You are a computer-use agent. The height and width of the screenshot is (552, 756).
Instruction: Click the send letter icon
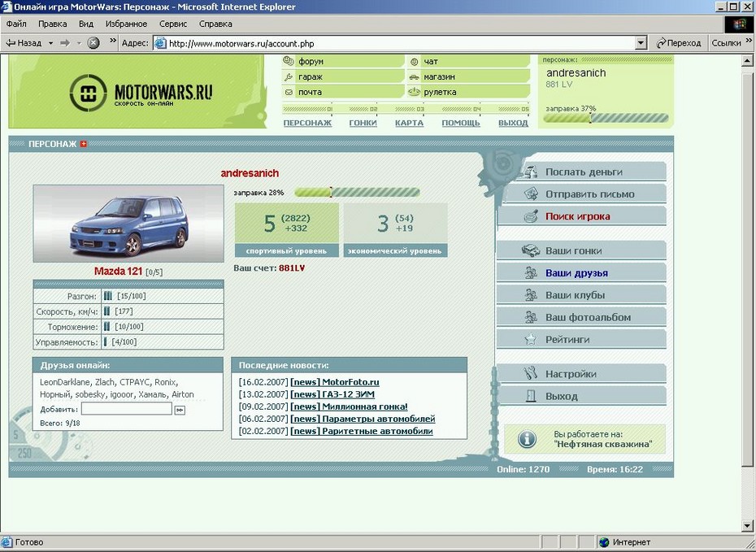(532, 193)
